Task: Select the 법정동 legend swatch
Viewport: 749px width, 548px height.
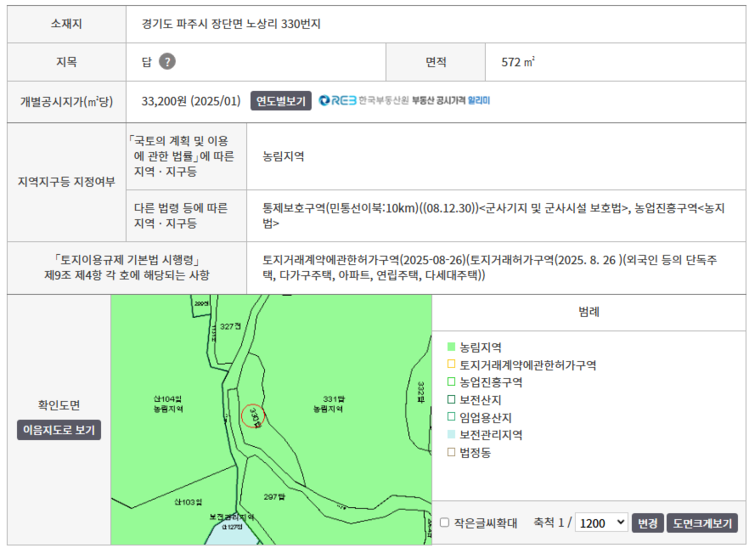Action: [x=451, y=452]
